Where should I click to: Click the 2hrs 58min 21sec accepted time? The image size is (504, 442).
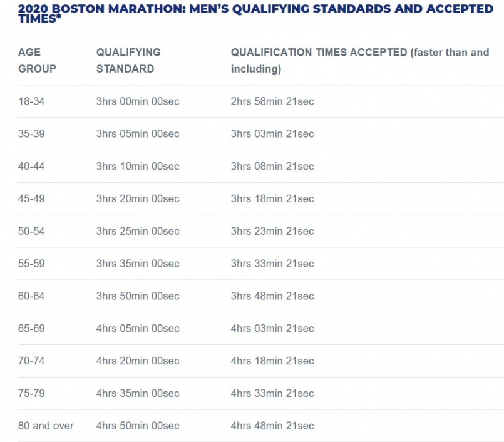(272, 101)
